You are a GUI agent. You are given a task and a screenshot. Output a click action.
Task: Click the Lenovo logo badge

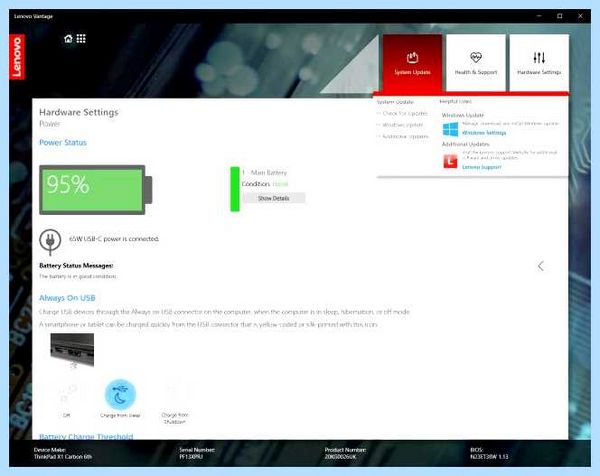(17, 57)
